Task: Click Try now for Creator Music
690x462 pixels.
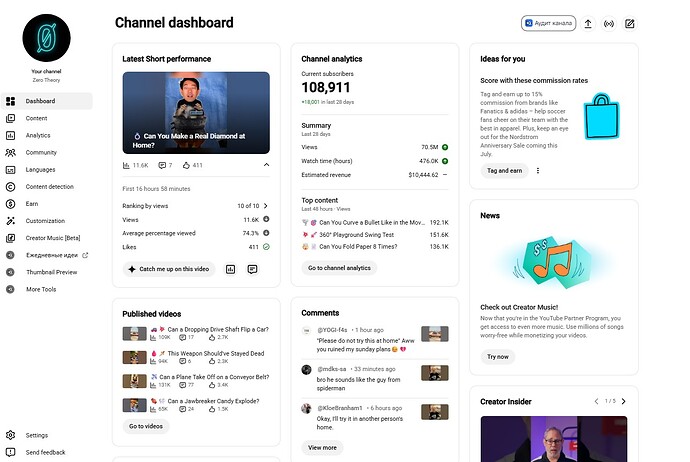Action: (x=498, y=357)
